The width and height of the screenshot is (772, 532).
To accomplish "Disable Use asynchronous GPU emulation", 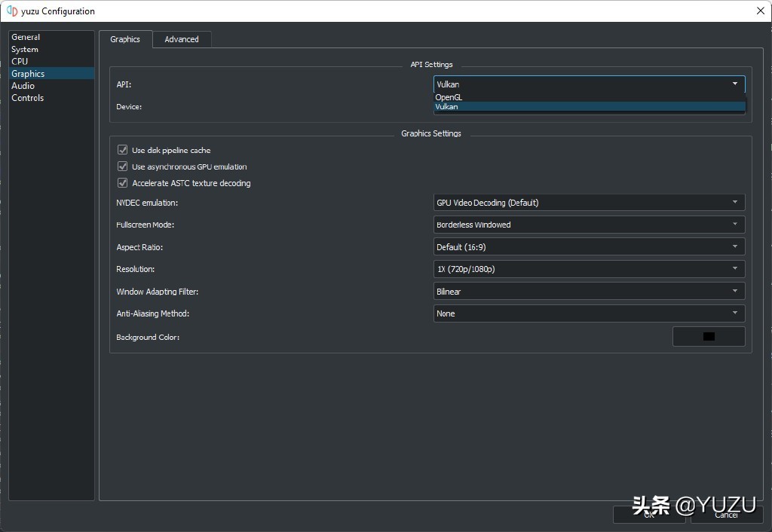I will coord(123,167).
